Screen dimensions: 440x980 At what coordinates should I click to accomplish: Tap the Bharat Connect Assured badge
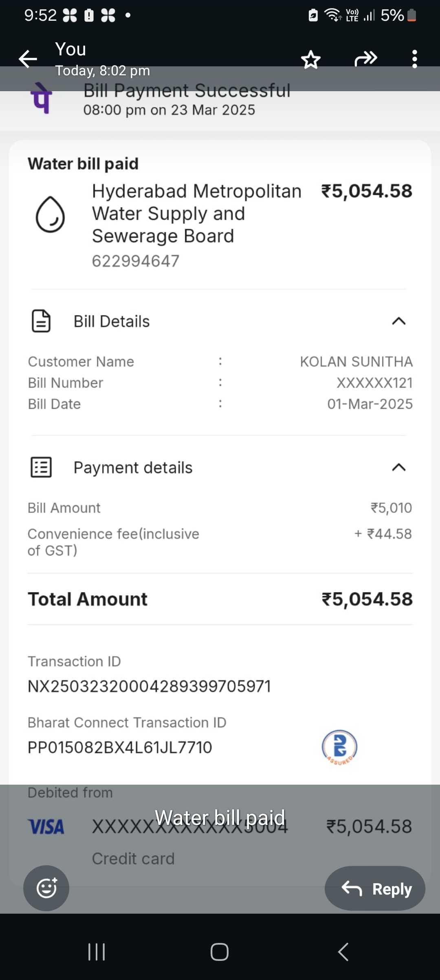[339, 747]
